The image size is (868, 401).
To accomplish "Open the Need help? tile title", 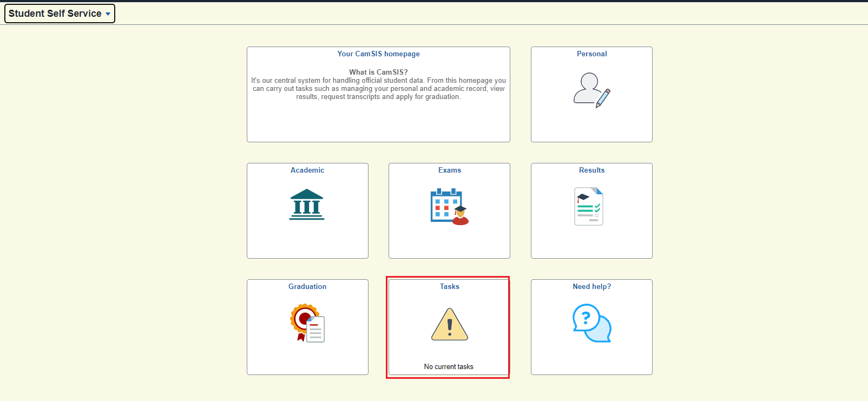I will (x=592, y=287).
